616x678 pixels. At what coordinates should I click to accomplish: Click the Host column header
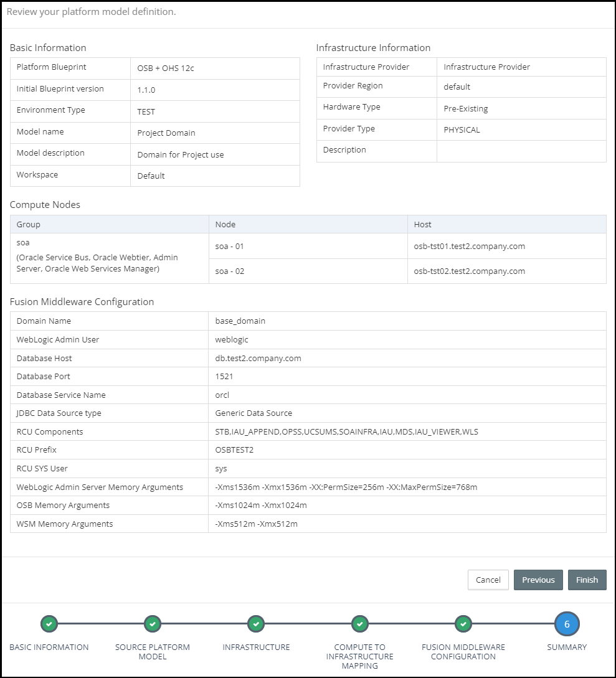[422, 224]
